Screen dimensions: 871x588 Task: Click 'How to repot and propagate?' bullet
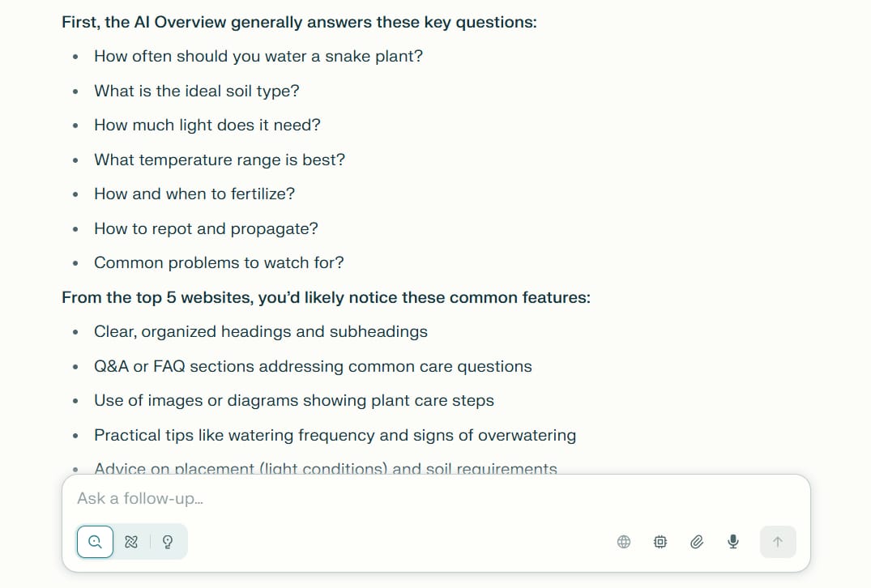coord(206,228)
